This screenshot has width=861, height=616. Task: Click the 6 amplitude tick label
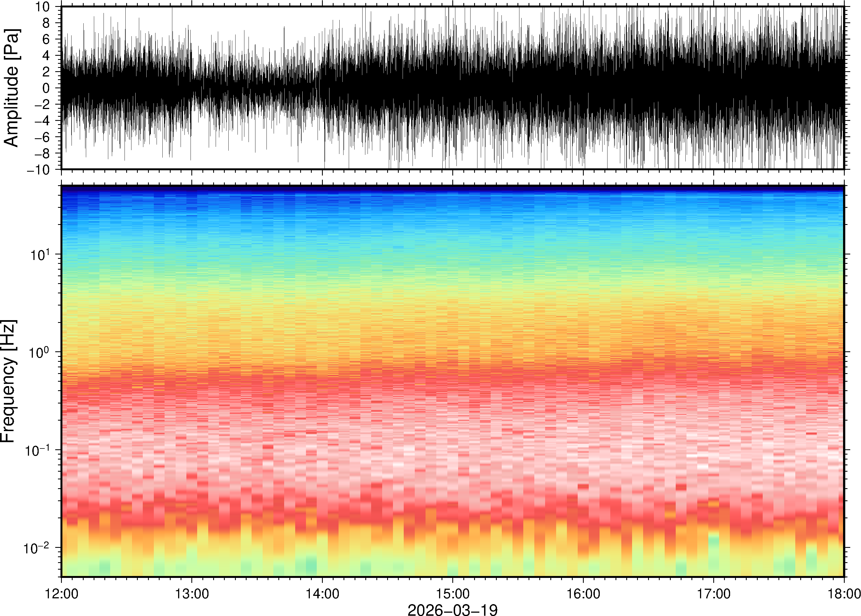(46, 39)
